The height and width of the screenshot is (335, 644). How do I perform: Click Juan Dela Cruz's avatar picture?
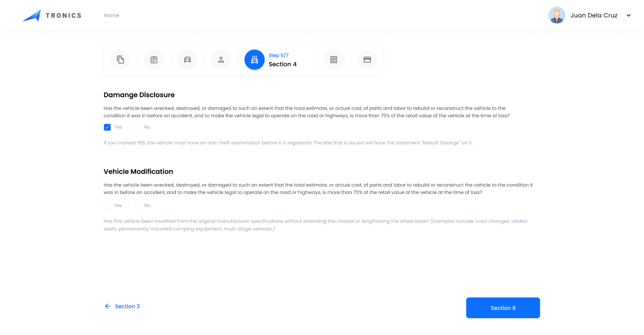pos(556,15)
